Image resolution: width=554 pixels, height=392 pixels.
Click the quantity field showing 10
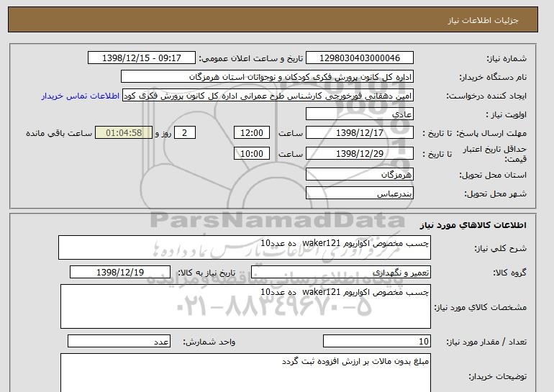(376, 342)
